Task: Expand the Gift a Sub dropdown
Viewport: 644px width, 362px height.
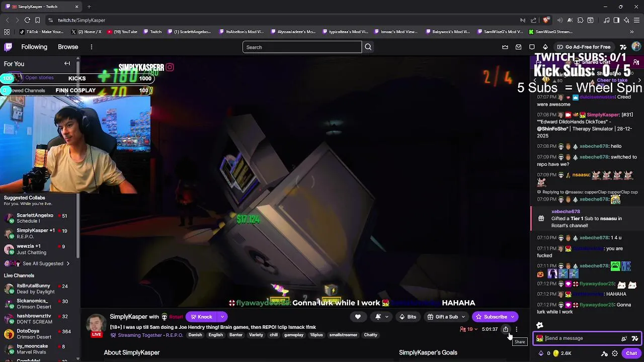Action: click(x=463, y=317)
